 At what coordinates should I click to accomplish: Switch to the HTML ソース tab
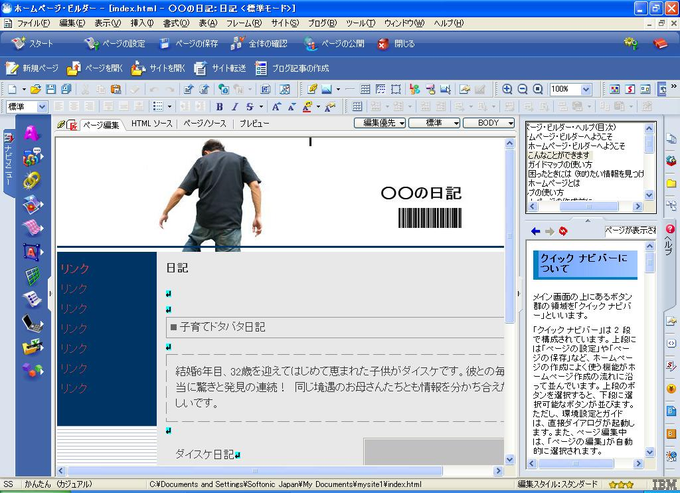151,124
